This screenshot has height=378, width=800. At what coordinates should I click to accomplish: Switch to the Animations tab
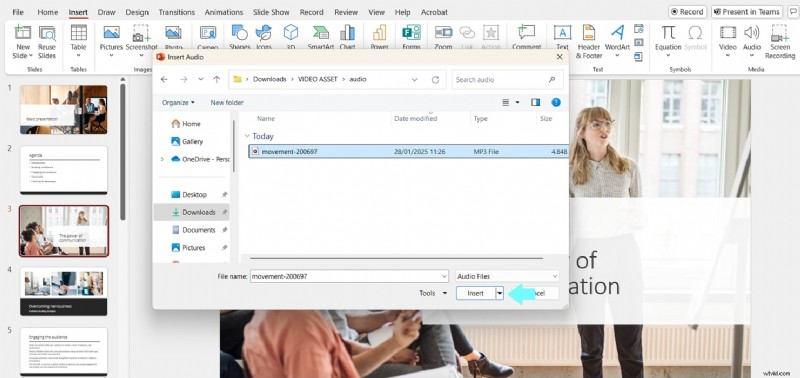coord(223,12)
